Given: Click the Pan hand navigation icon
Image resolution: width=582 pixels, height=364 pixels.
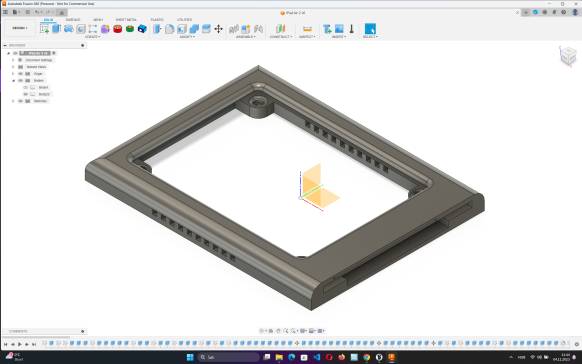Looking at the screenshot, I should click(x=278, y=331).
